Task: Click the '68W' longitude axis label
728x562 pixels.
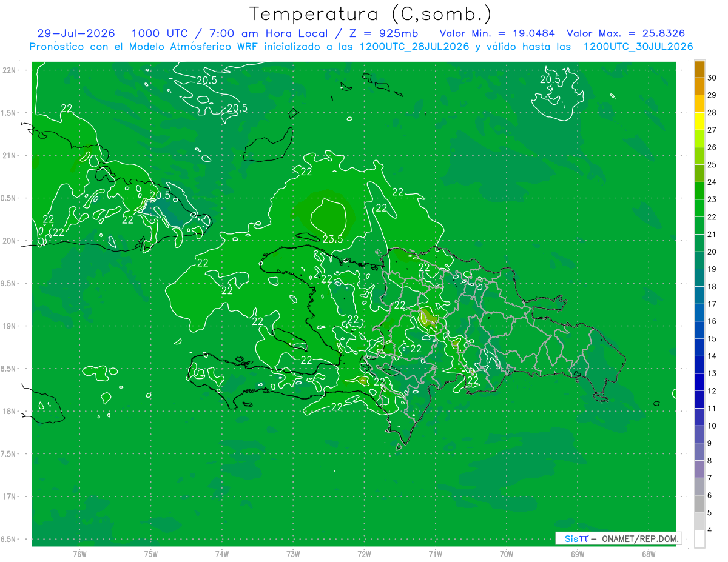Action: [649, 554]
